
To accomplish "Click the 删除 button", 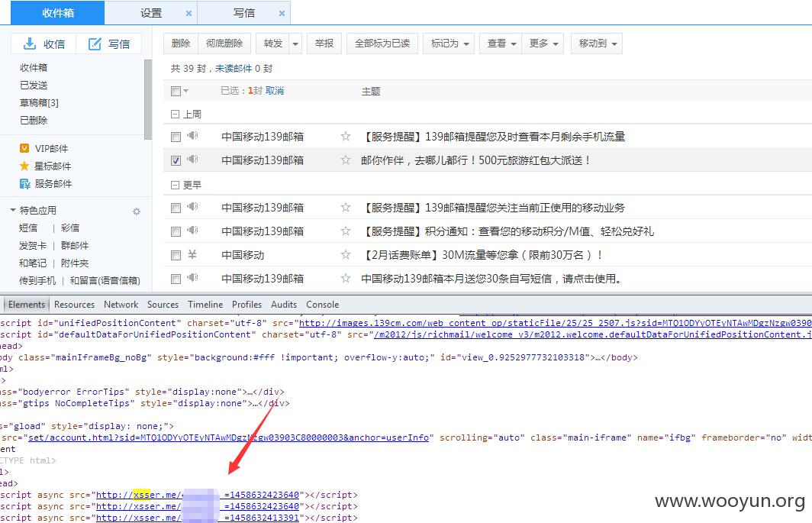I will (x=181, y=44).
